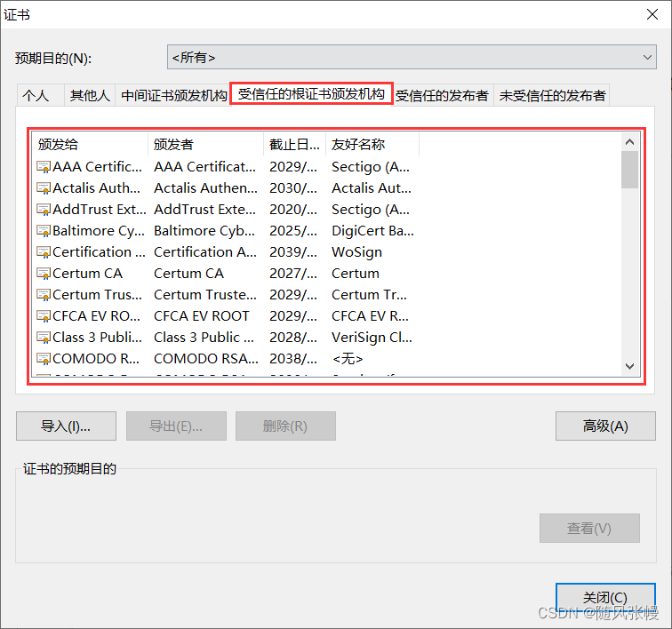
Task: Click the certificate icon beside Certification ...
Action: 44,252
